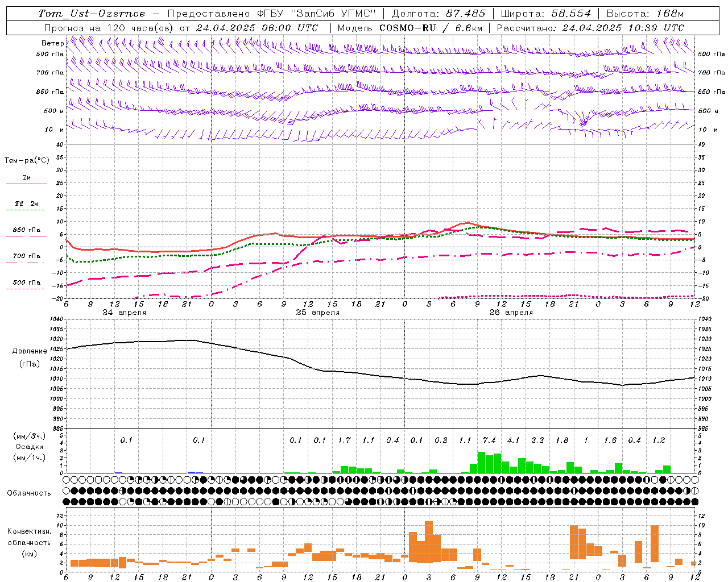Click the Td 2м legend label
The height and width of the screenshot is (582, 728).
pyautogui.click(x=27, y=203)
